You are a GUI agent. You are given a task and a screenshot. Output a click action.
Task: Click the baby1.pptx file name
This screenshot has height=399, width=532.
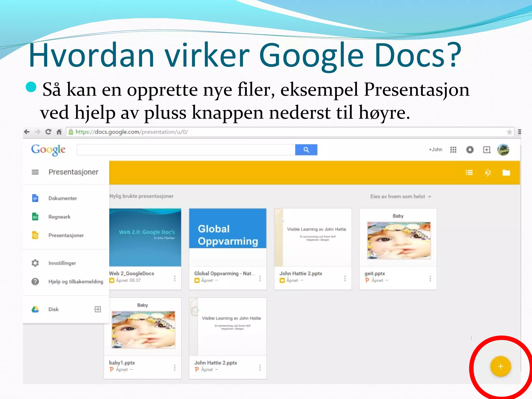tap(122, 363)
